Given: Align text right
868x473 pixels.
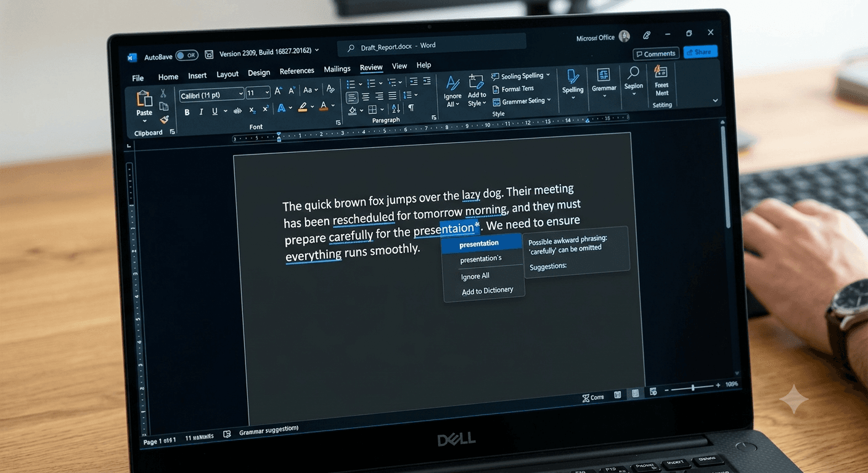Looking at the screenshot, I should (x=379, y=96).
